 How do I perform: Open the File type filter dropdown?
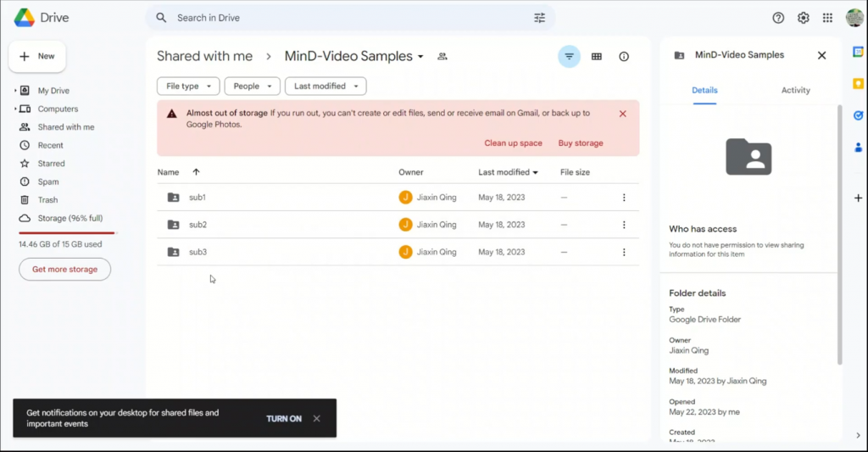[x=188, y=86]
